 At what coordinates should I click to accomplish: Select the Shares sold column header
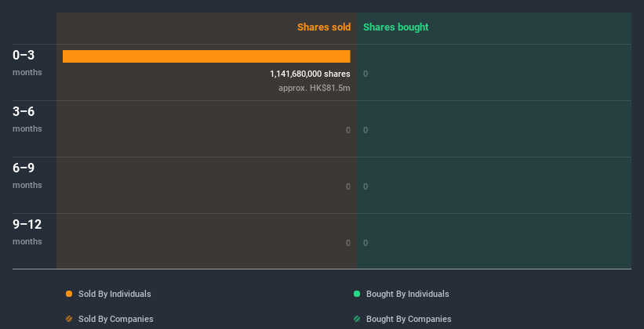(x=323, y=27)
